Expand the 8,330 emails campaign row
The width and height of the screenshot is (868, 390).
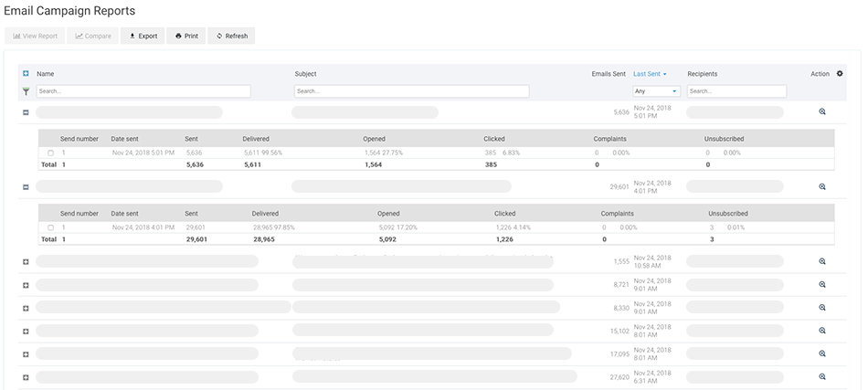coord(26,308)
